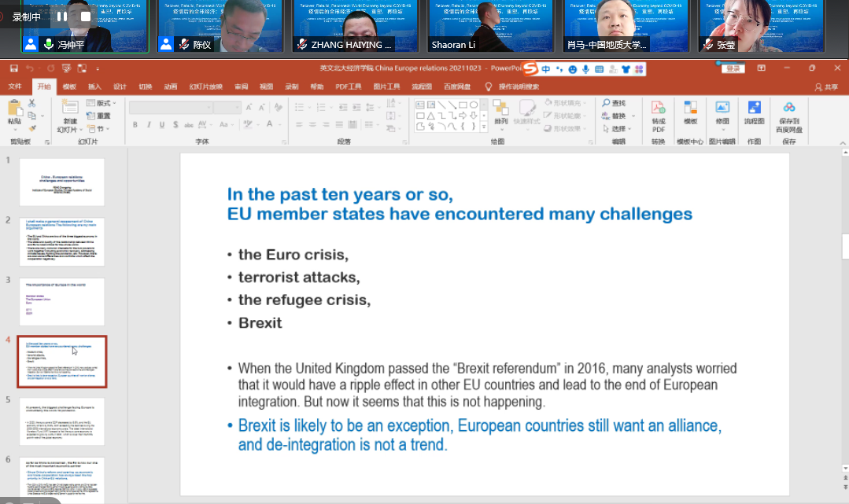Open the Select (选择) dropdown
The image size is (849, 504).
[618, 129]
